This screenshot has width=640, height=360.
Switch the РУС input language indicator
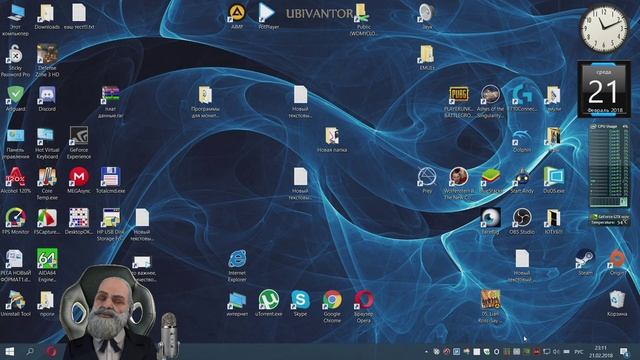point(578,351)
